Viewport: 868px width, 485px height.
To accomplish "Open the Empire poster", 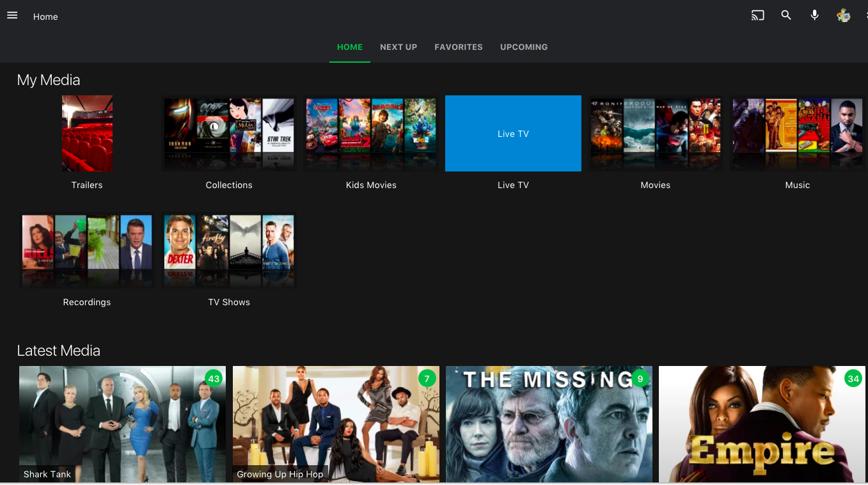I will [x=762, y=424].
